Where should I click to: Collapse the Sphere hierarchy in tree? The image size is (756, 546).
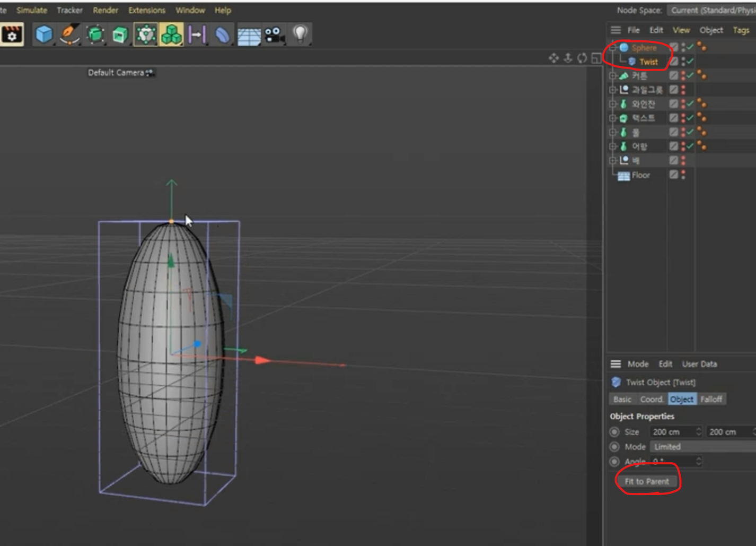[613, 47]
